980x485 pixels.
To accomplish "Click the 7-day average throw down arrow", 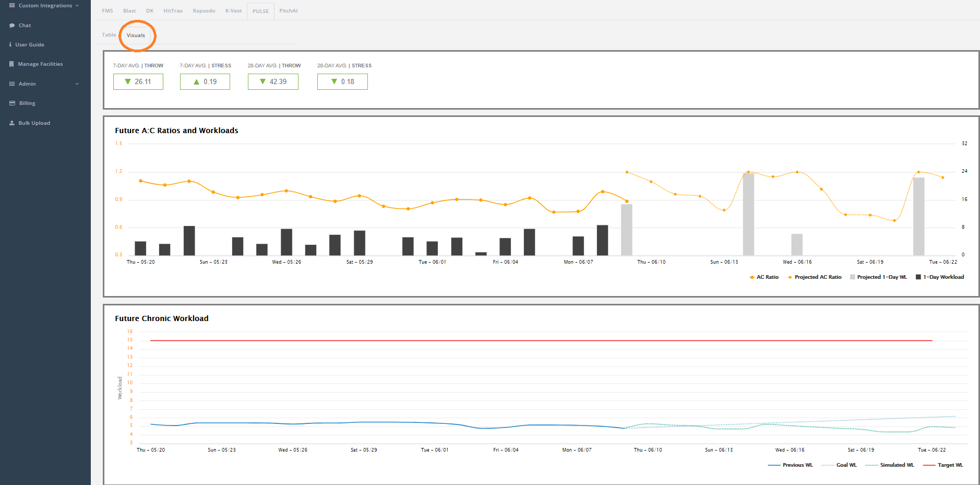I will 128,81.
